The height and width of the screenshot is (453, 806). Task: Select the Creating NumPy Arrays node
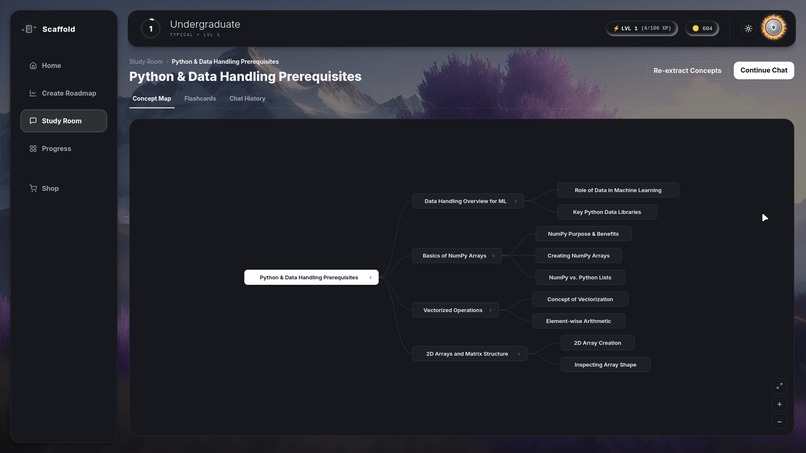[x=579, y=256]
